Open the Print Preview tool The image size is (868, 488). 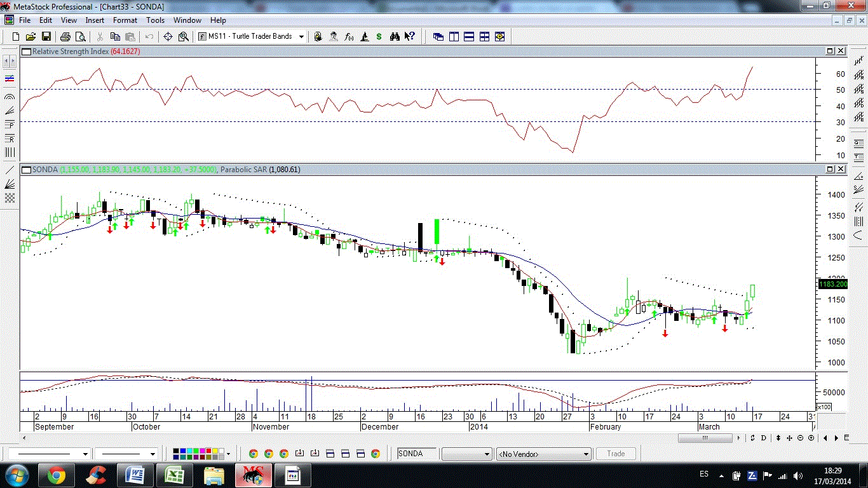pyautogui.click(x=81, y=37)
